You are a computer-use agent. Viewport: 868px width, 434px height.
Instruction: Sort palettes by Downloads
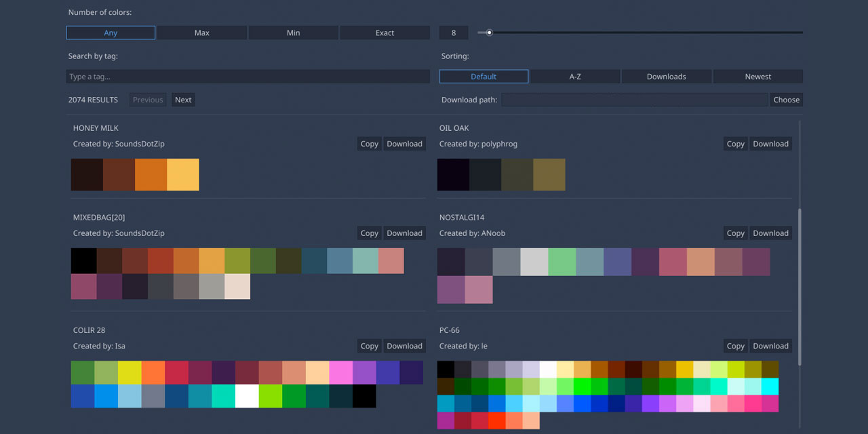pyautogui.click(x=667, y=77)
